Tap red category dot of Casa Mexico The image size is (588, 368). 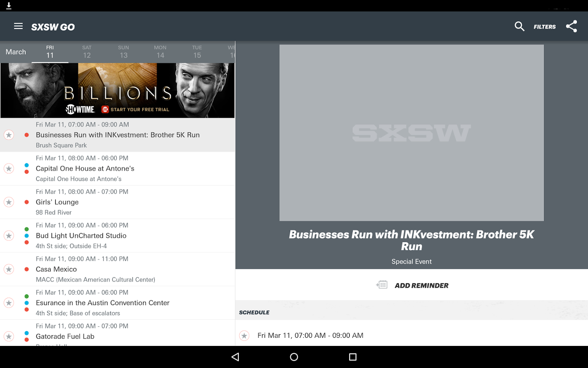point(27,269)
